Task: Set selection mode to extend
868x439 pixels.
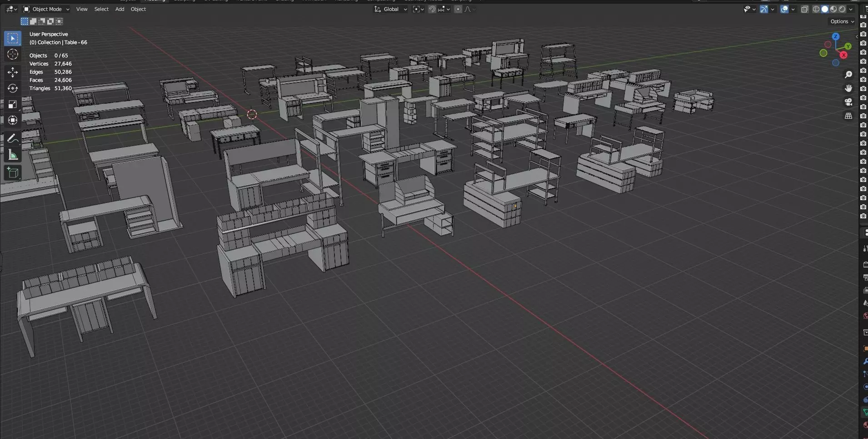Action: [33, 21]
